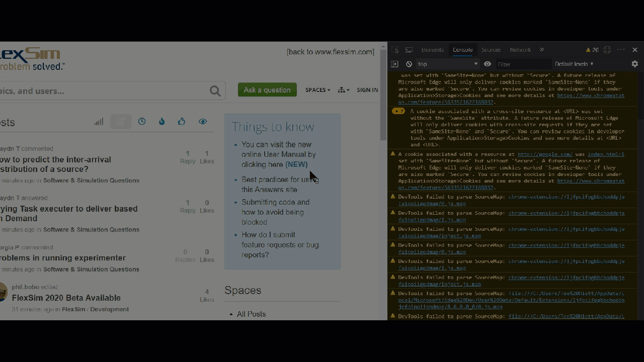Click into the console Filter field

[523, 64]
